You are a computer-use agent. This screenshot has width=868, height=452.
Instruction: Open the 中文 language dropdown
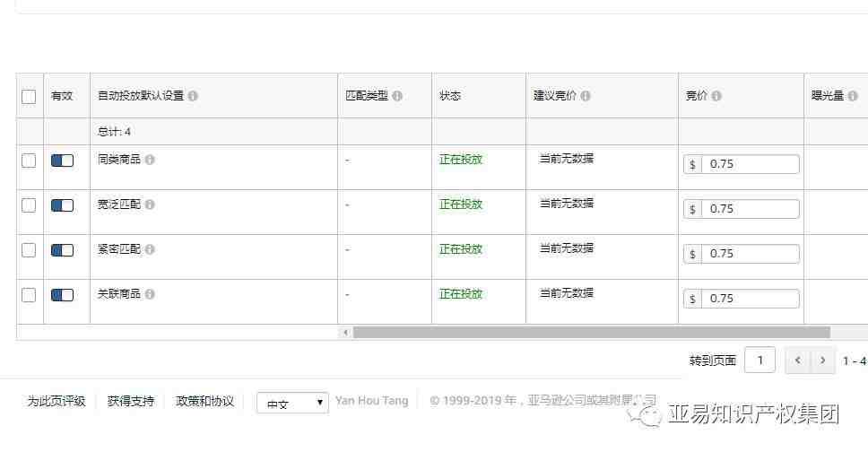point(292,403)
